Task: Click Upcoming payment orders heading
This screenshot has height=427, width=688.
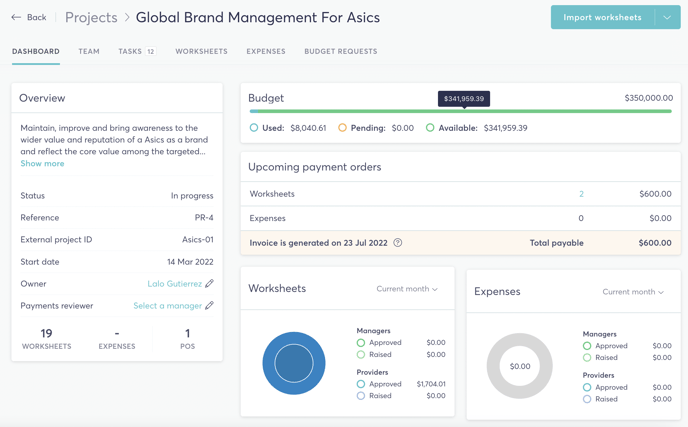Action: point(315,167)
